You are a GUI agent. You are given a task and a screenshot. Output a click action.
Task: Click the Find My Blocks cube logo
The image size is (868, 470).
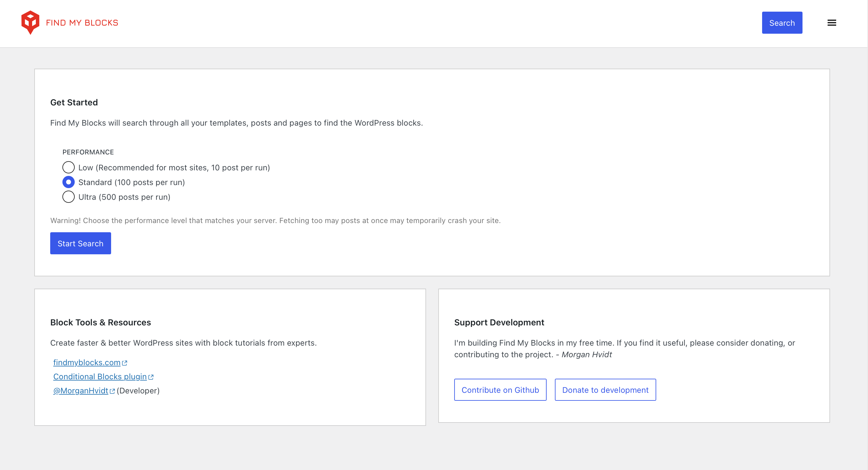pyautogui.click(x=30, y=23)
